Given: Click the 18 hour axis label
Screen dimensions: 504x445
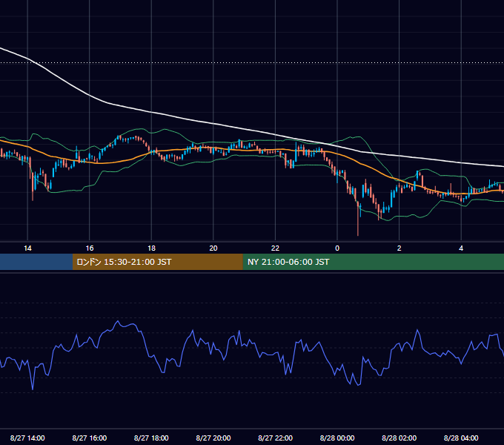Looking at the screenshot, I should coord(151,248).
